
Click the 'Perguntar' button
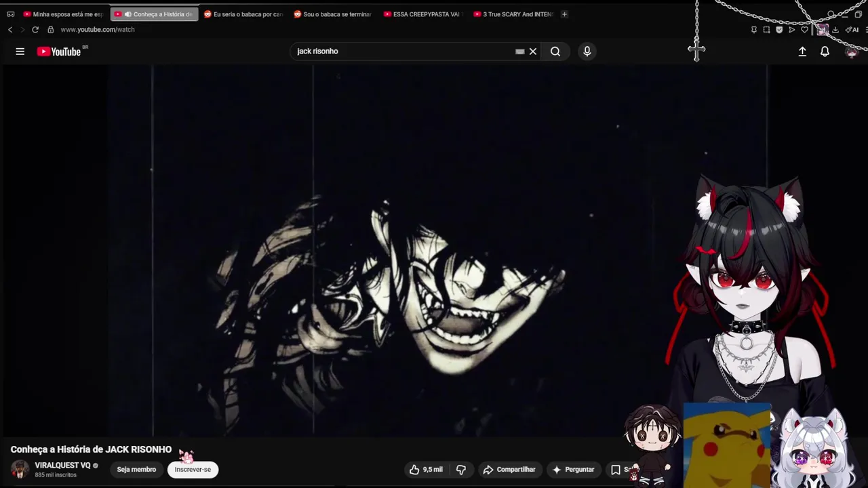(573, 469)
